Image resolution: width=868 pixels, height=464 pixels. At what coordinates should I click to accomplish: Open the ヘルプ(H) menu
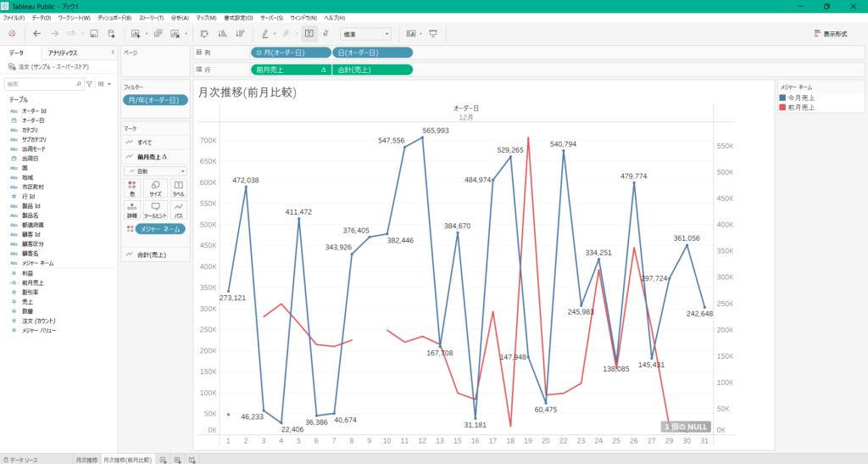(x=335, y=18)
